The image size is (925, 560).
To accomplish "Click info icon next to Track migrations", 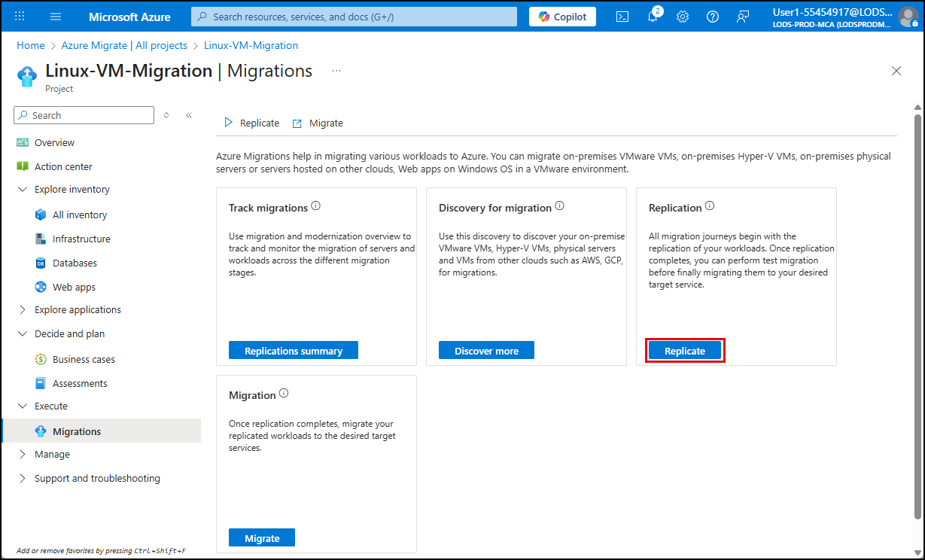I will click(316, 206).
